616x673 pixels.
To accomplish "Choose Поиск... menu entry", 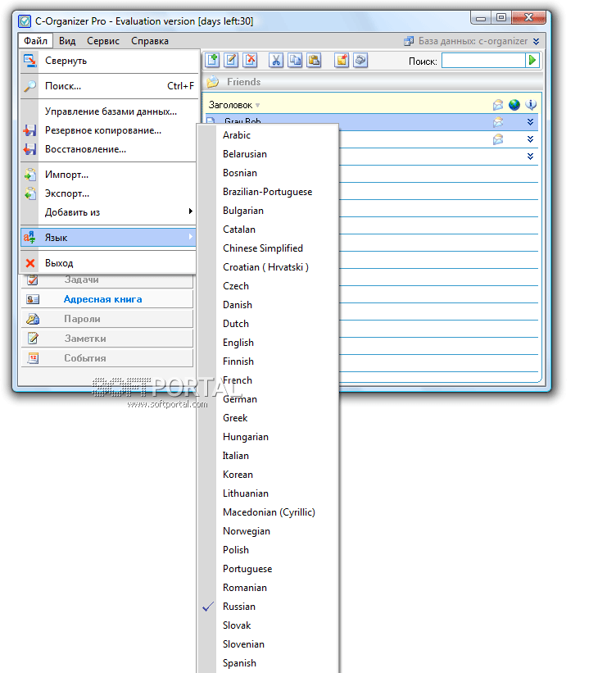I will 108,86.
